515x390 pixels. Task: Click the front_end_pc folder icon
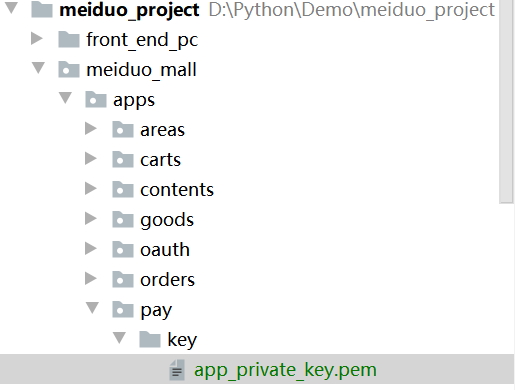coord(69,40)
